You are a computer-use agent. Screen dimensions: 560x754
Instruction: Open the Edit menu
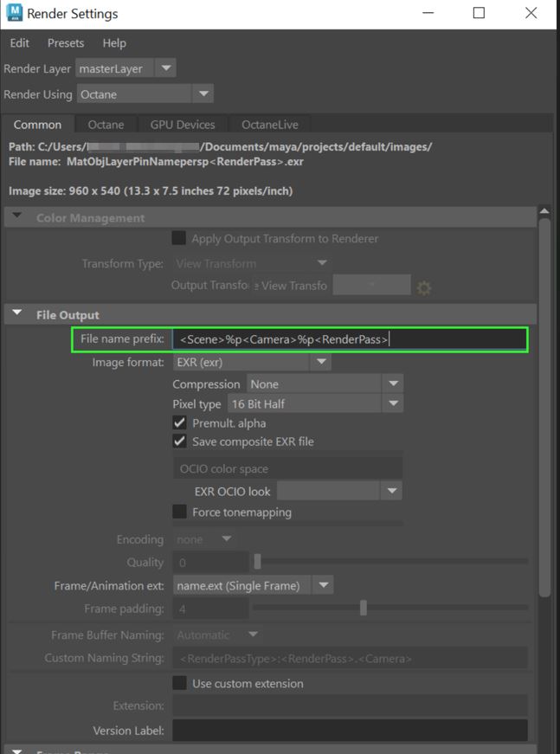point(20,43)
